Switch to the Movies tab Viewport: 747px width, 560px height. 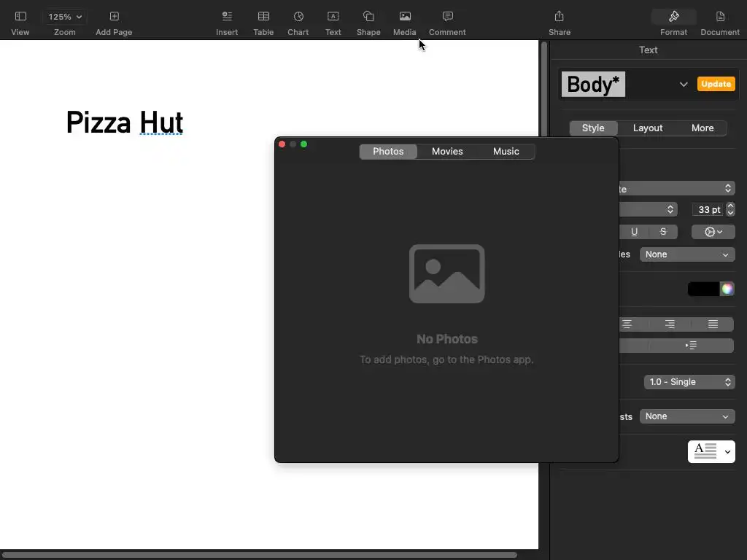447,152
